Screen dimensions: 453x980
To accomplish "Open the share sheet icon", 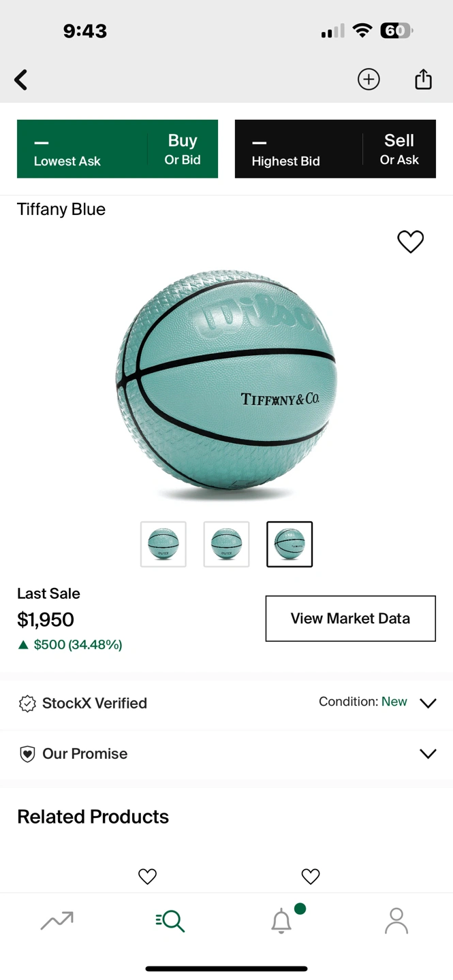I will point(423,79).
